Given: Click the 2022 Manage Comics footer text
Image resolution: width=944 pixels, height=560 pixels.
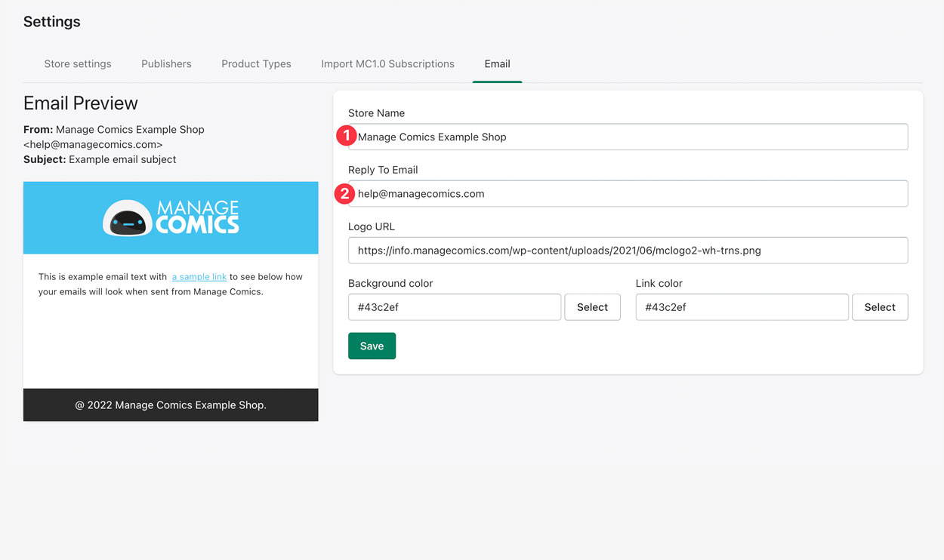Looking at the screenshot, I should point(171,405).
